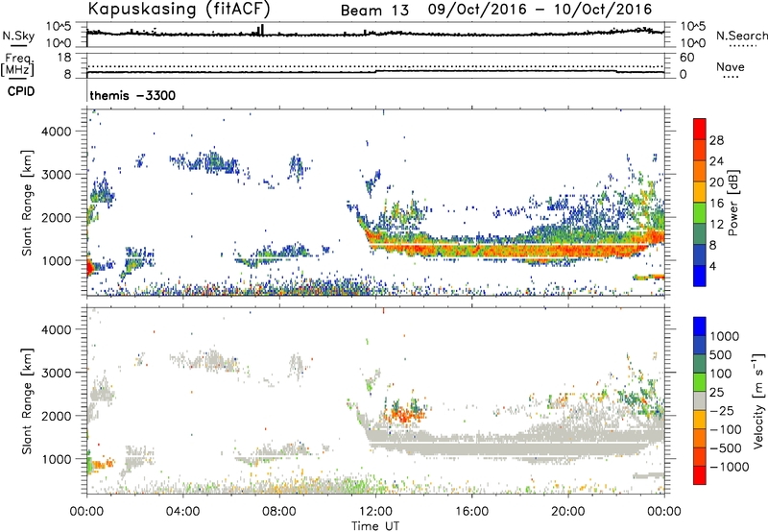Viewport: 768px width, 532px height.
Task: Click the '4' tick on the power colorbar
Action: pos(712,266)
